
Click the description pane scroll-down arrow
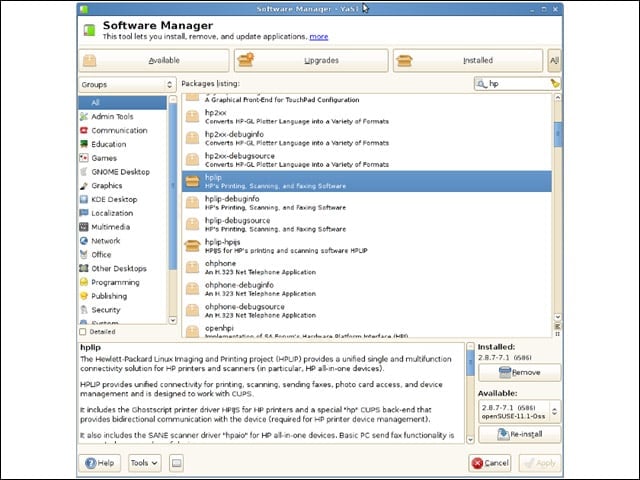point(470,440)
